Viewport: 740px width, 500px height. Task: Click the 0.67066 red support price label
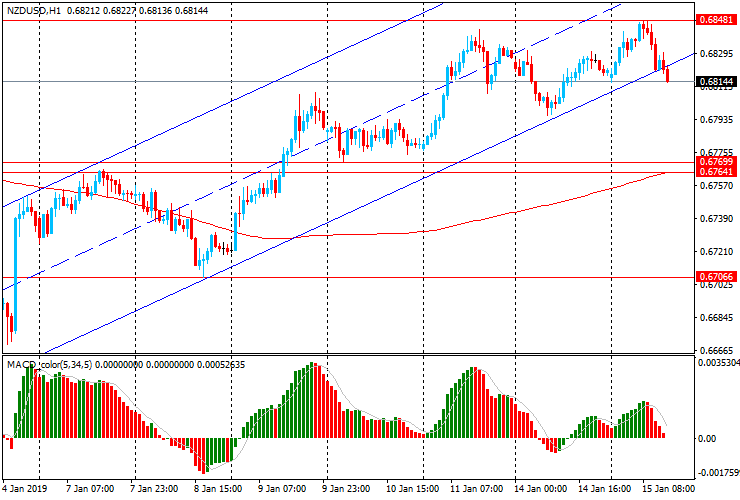click(717, 276)
